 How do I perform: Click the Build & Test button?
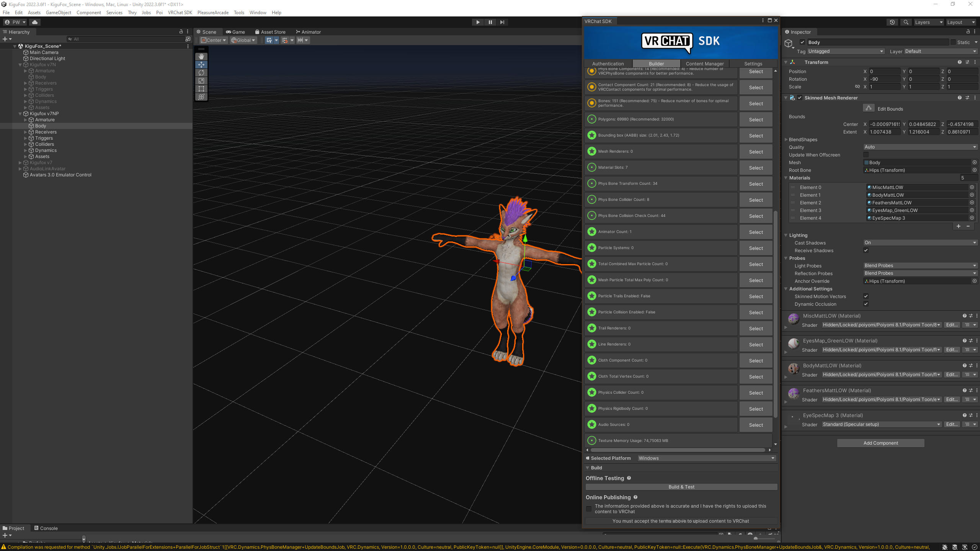point(681,487)
